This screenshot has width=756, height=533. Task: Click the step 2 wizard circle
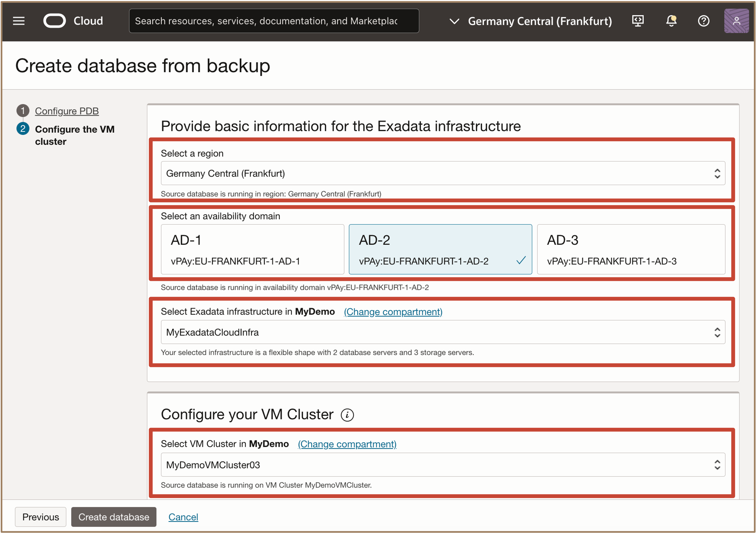point(23,129)
